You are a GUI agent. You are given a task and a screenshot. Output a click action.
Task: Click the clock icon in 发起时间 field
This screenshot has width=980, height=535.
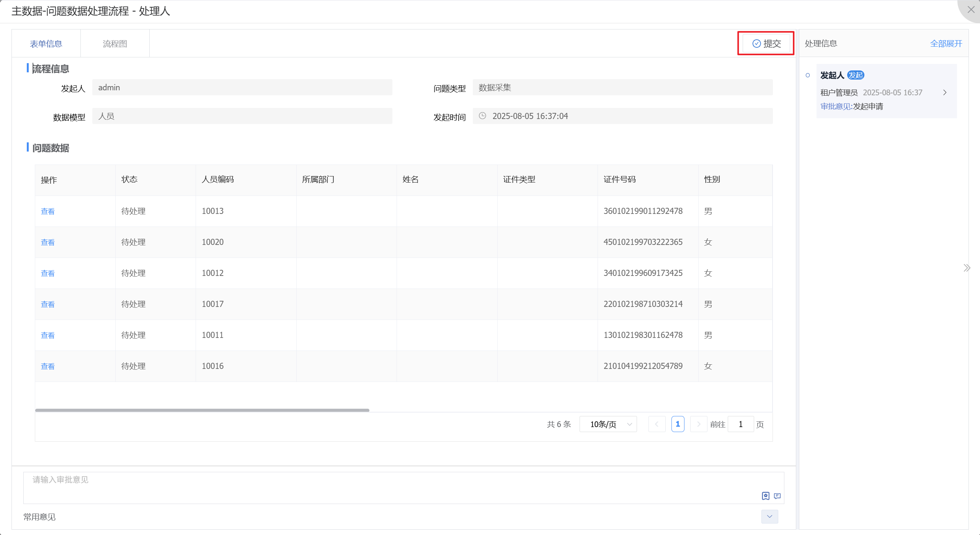(482, 116)
